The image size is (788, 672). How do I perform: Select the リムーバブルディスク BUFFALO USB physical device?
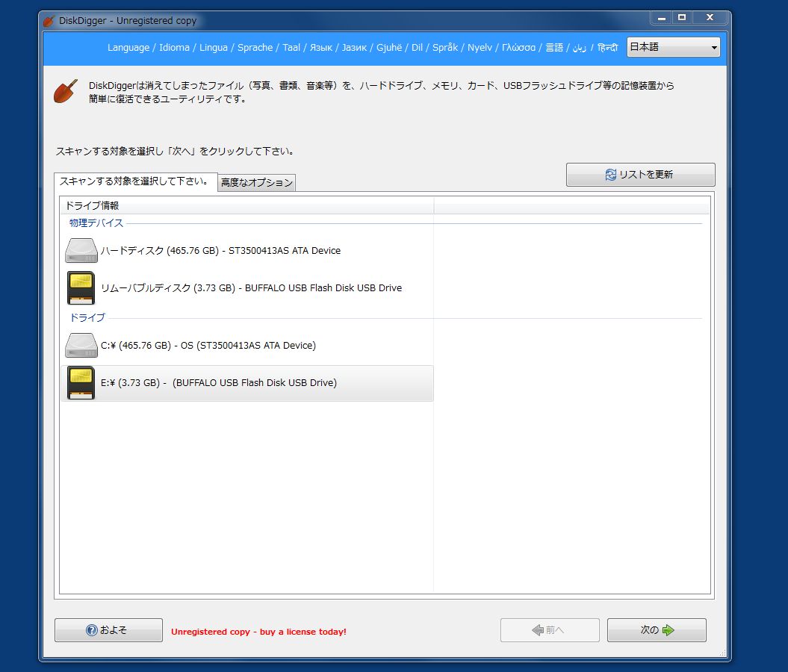pyautogui.click(x=246, y=287)
